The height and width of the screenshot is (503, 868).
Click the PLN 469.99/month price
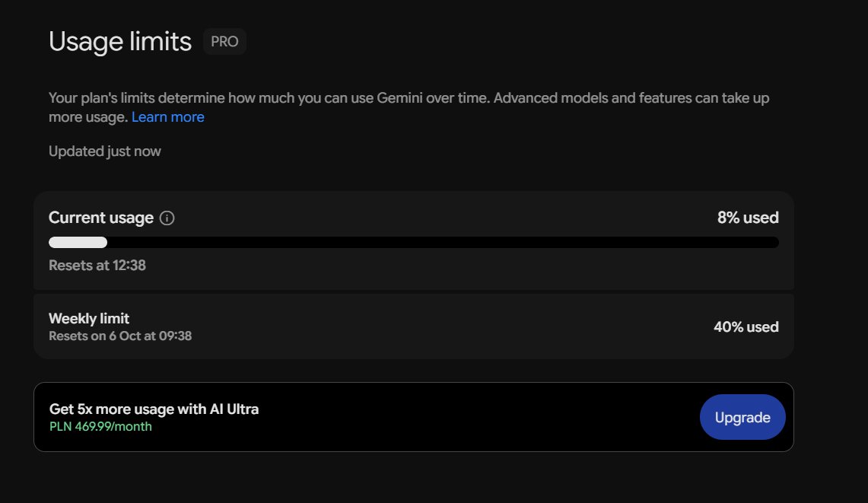click(x=100, y=427)
